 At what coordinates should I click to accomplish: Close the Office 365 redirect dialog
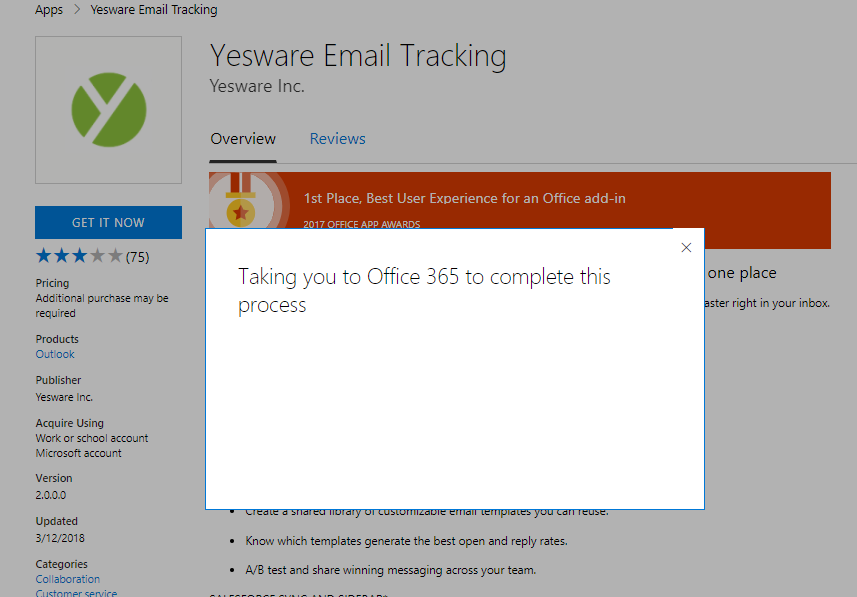click(685, 248)
